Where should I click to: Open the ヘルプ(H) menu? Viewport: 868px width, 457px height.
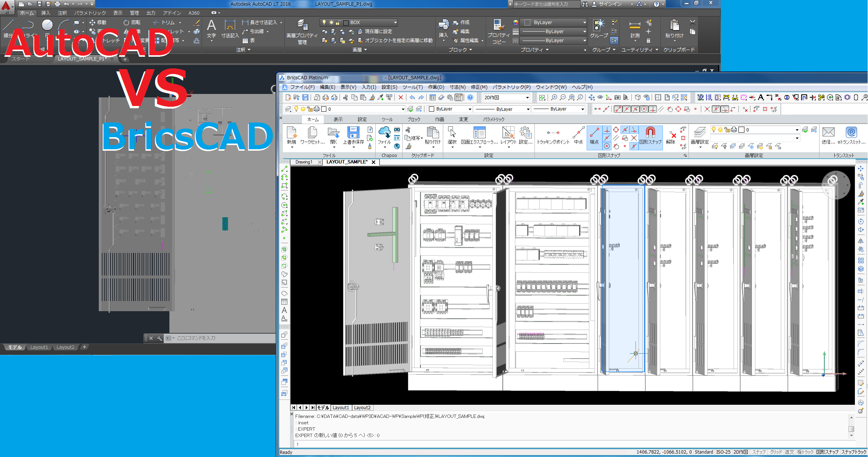[x=582, y=87]
